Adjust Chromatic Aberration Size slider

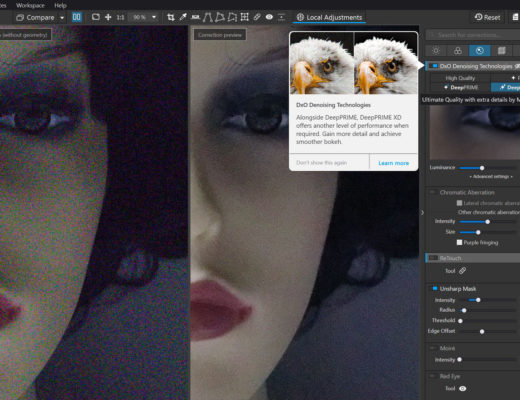(x=478, y=232)
